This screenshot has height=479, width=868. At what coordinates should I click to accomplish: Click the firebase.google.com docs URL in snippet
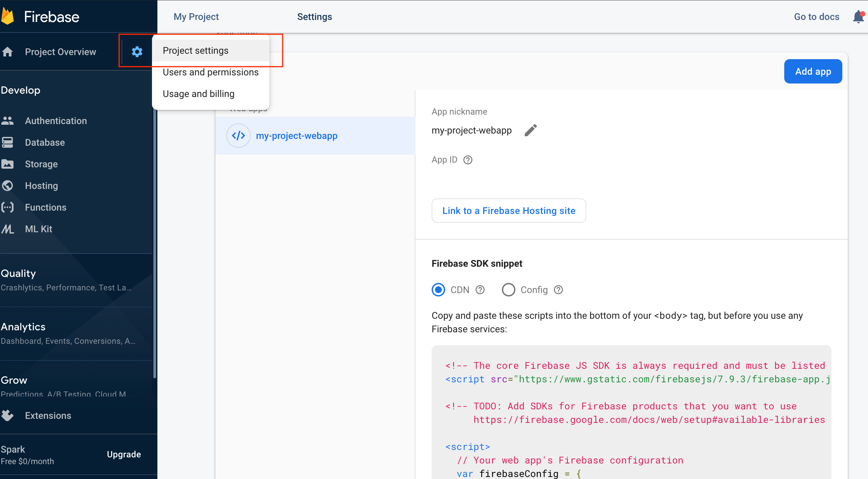[649, 420]
